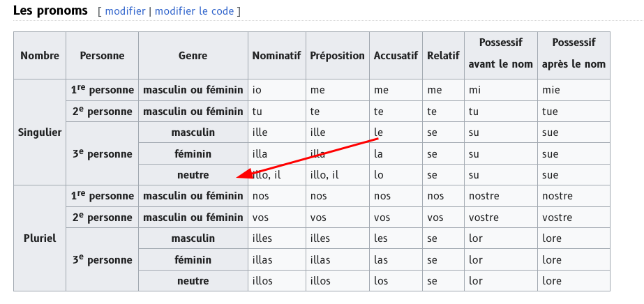Click the "Relatif" column header
Screen dimensions: 644x304
point(443,55)
